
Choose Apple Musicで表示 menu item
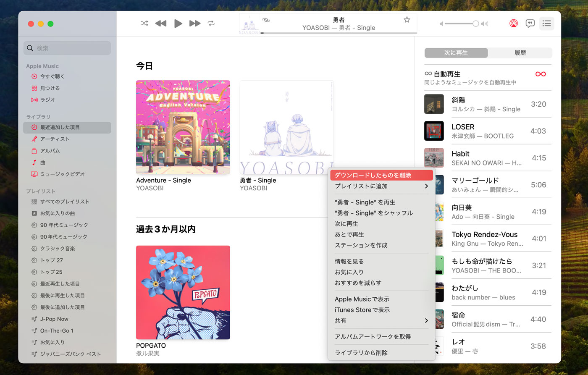point(381,299)
